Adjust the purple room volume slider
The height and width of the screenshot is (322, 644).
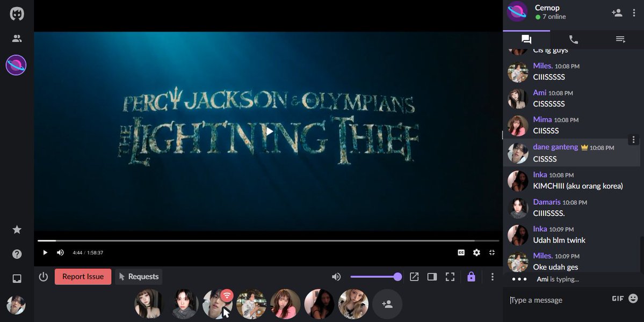[376, 277]
